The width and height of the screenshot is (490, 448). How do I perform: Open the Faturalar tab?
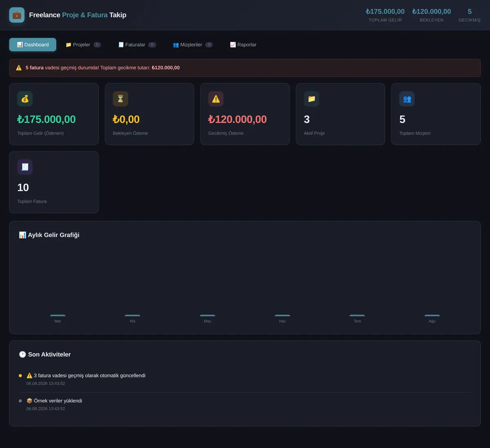pyautogui.click(x=137, y=45)
